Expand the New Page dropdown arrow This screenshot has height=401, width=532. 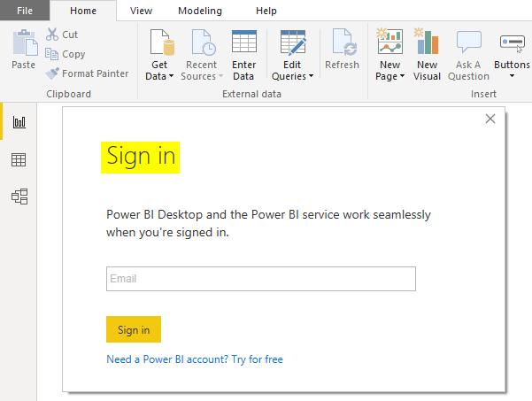[402, 76]
